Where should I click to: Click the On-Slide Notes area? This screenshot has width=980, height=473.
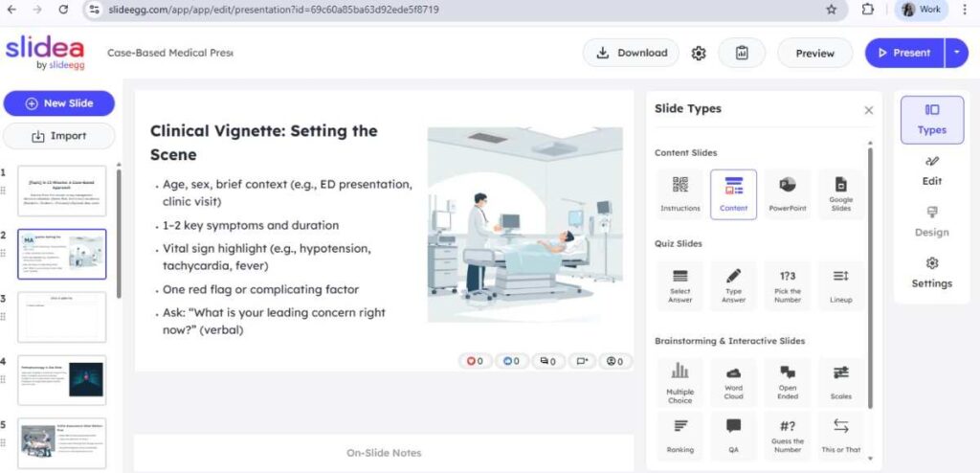(384, 453)
